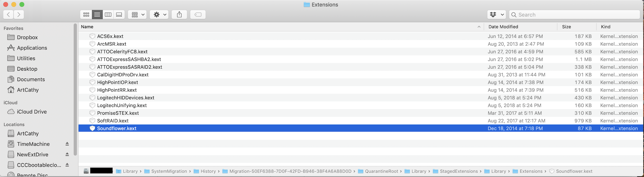Screen dimensions: 644x177
Task: Select CCCbootableclo... volume in sidebar
Action: coord(39,165)
